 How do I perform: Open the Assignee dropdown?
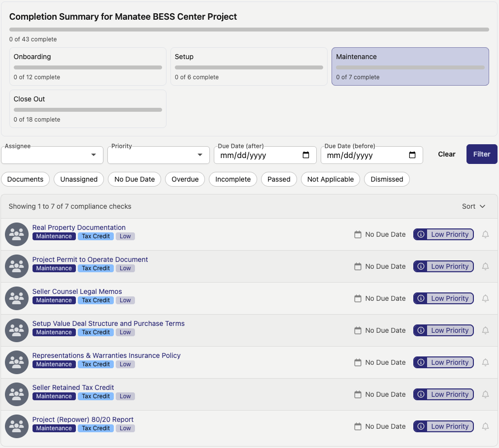[x=52, y=155]
